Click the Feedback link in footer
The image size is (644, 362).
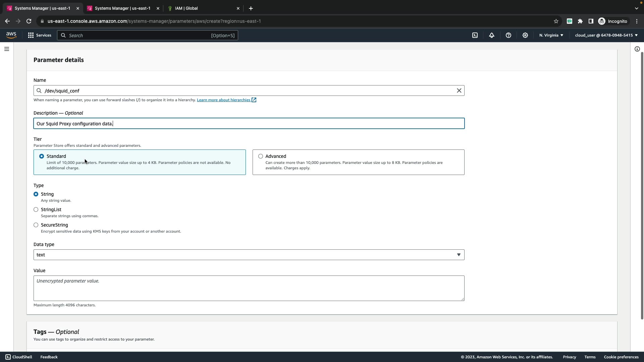click(49, 357)
